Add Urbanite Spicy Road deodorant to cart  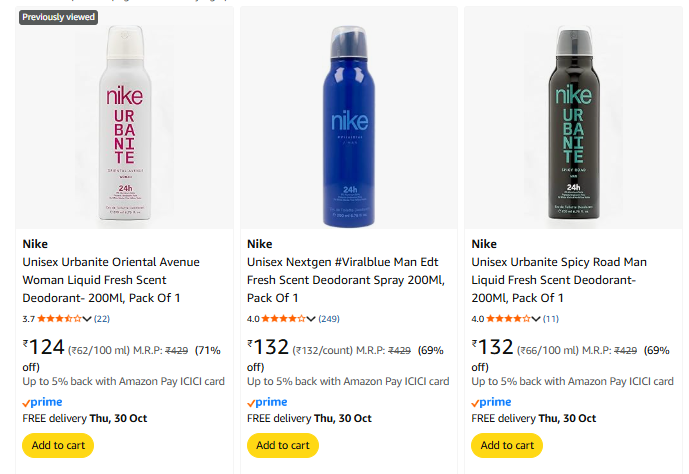[507, 445]
